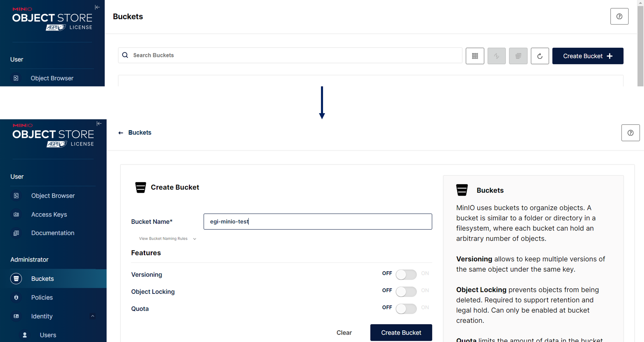
Task: Click the Clear form button
Action: click(x=344, y=333)
